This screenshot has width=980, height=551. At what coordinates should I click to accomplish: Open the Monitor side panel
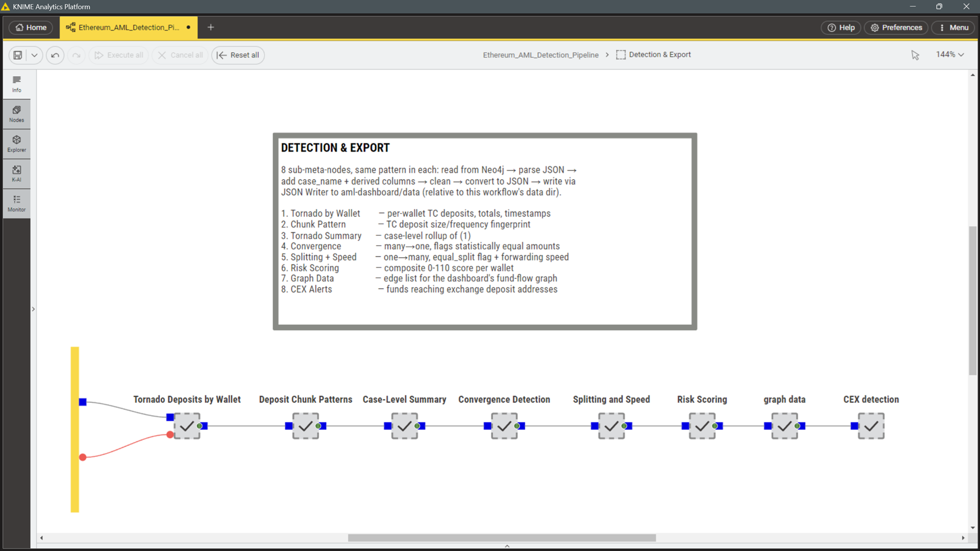[x=17, y=203]
